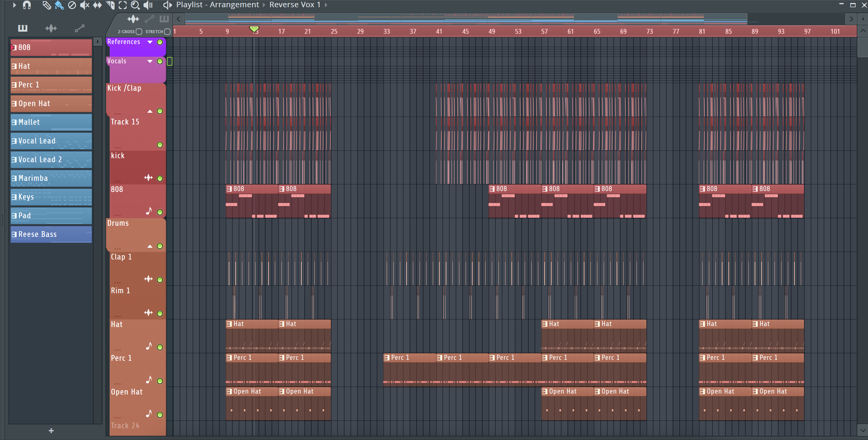This screenshot has height=440, width=868.
Task: Select Mallet pattern in picker
Action: [51, 122]
